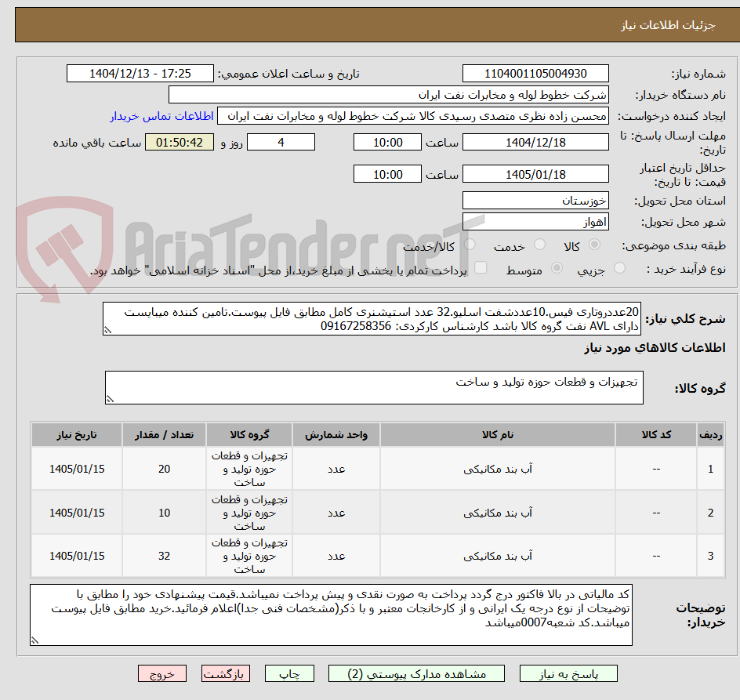Select the 'خدمت' radio button

[x=539, y=245]
